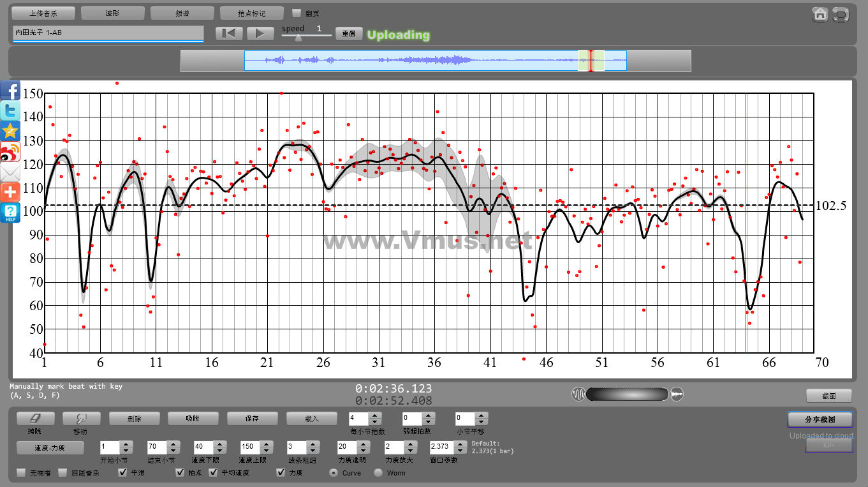
Task: Click the 上传音乐 upload music button
Action: point(43,13)
